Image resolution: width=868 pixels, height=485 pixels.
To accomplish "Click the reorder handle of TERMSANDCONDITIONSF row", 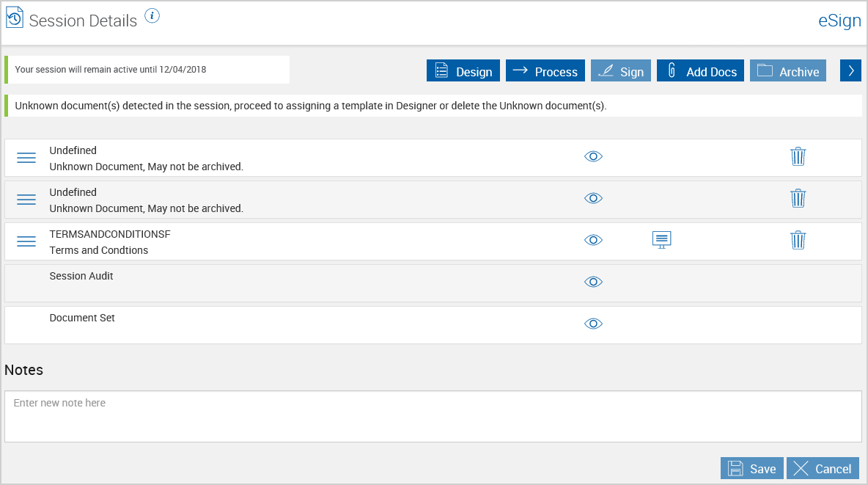I will (x=26, y=241).
